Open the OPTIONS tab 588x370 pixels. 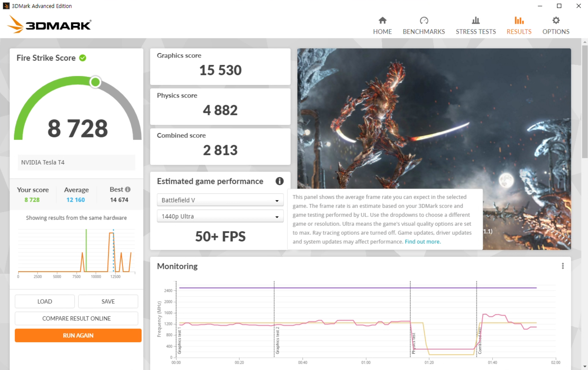click(x=556, y=26)
